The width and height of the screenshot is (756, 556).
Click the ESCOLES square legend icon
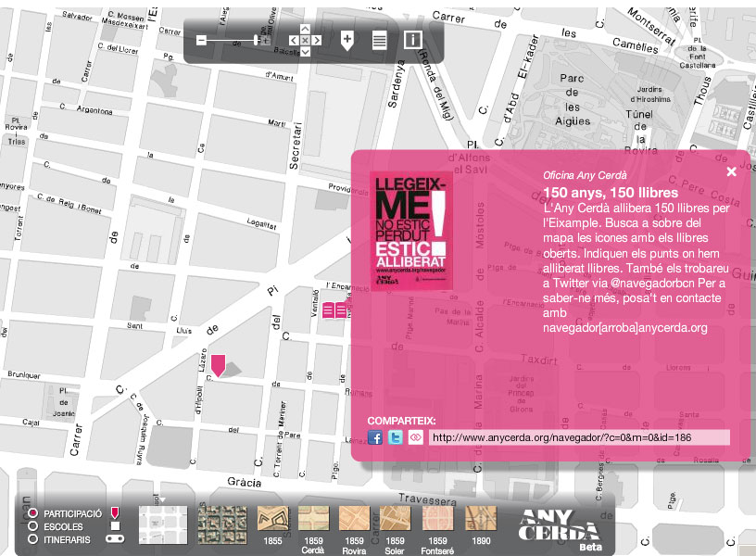(115, 525)
